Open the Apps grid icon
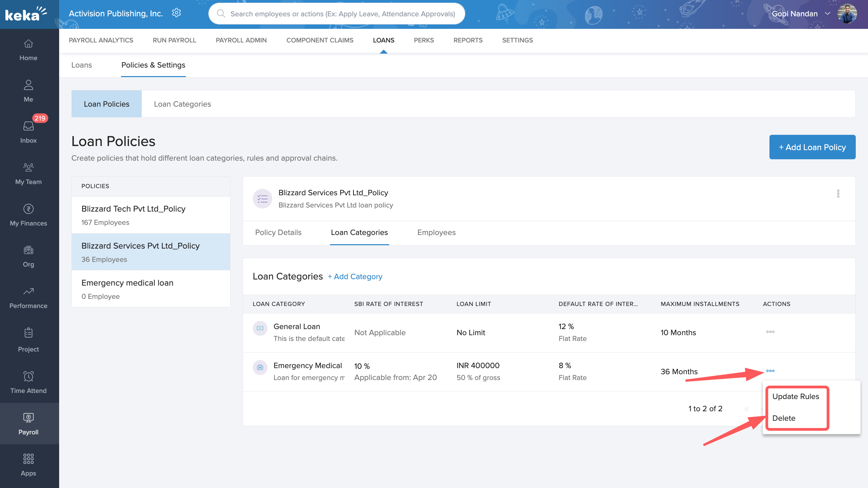This screenshot has height=488, width=868. tap(29, 464)
